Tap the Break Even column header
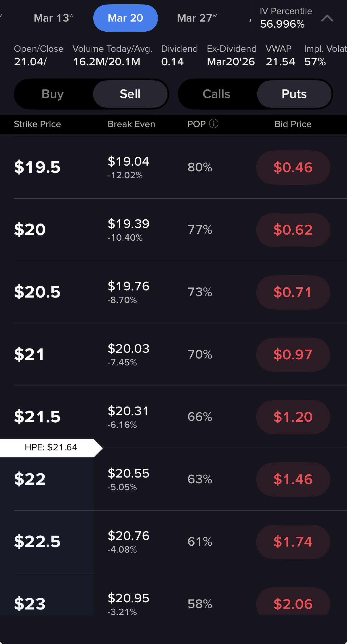This screenshot has height=644, width=347. pos(131,124)
